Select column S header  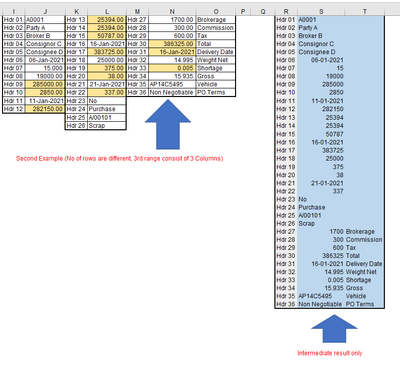tap(321, 11)
